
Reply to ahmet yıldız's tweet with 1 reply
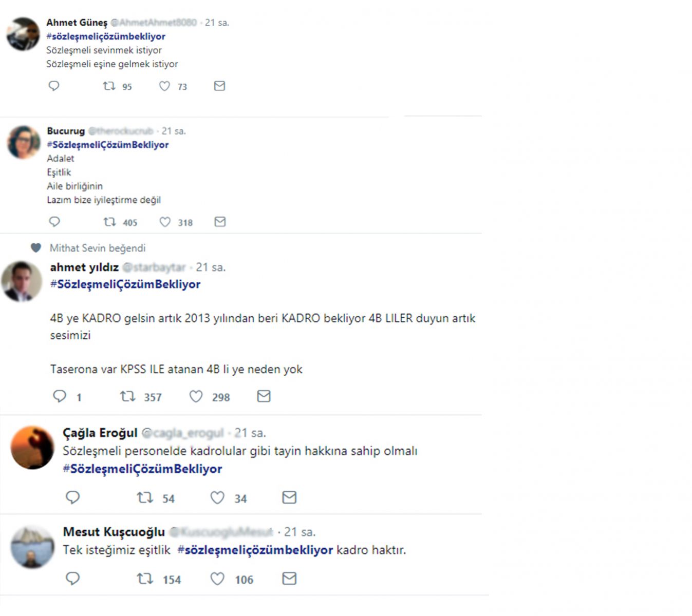tap(60, 396)
